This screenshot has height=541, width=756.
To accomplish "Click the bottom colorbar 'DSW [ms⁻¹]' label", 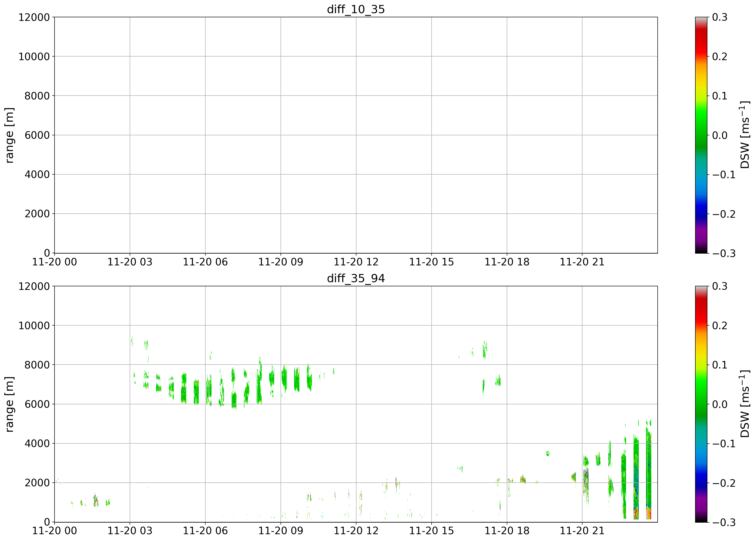I will 745,404.
